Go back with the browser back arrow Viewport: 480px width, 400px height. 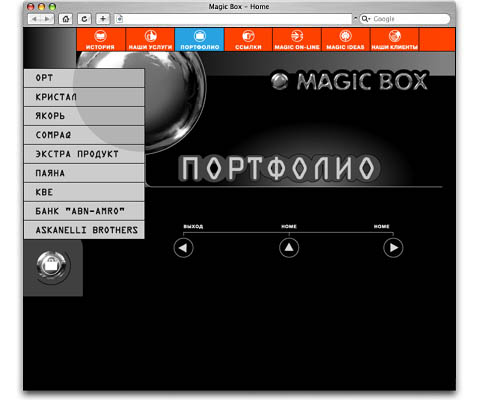[x=34, y=19]
